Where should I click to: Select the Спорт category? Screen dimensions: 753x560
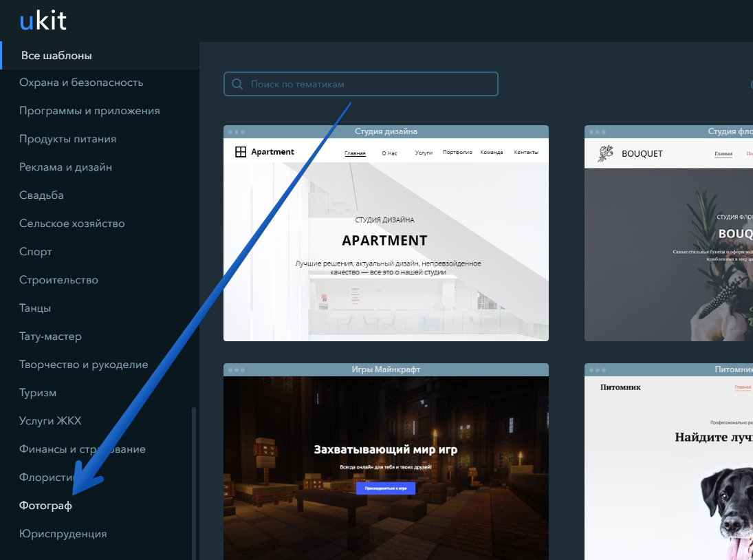tap(36, 252)
